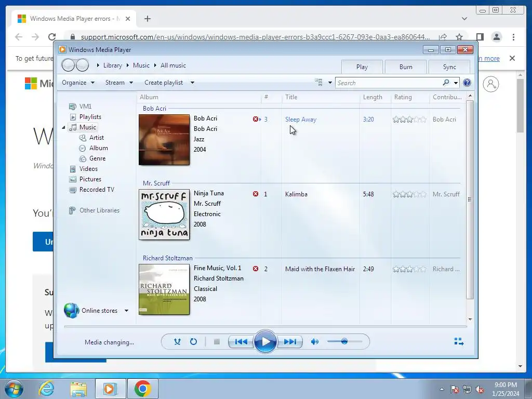
Task: Click All music in the breadcrumb
Action: tap(173, 65)
